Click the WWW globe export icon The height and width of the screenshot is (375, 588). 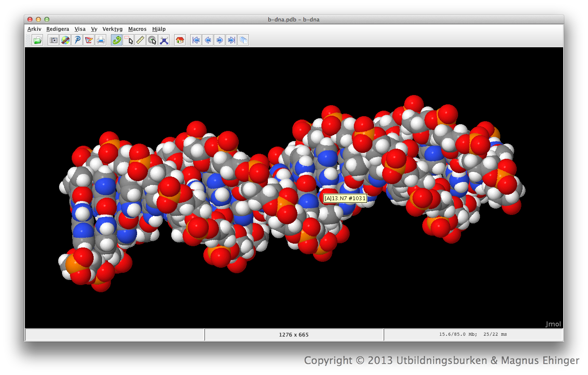pyautogui.click(x=65, y=40)
